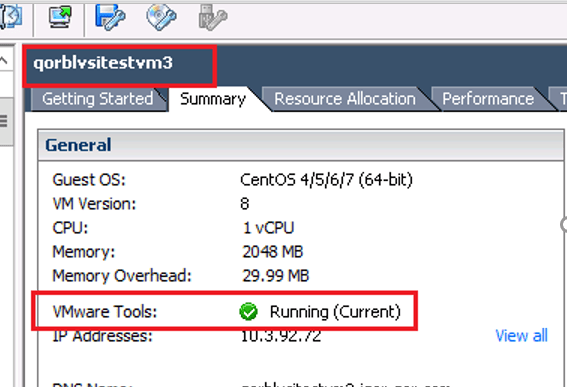This screenshot has height=387, width=567.
Task: Open the snapshot manager clock icon
Action: (11, 17)
